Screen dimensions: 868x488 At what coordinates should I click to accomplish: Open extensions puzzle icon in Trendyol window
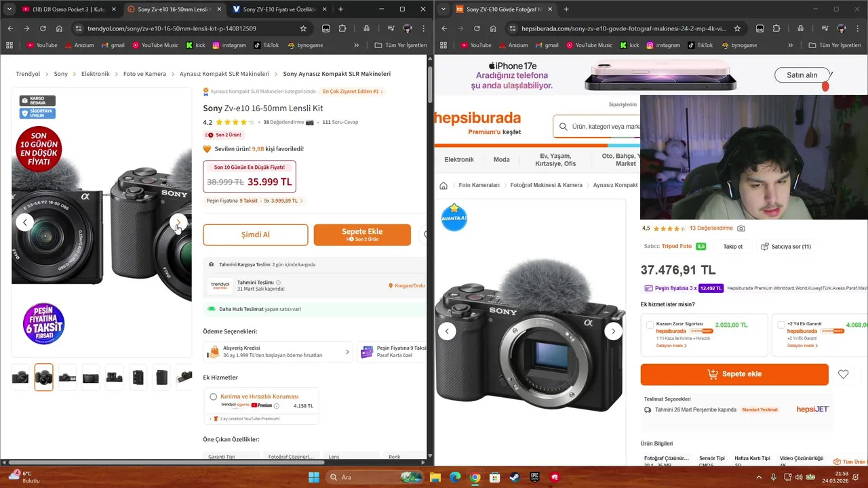pos(342,28)
